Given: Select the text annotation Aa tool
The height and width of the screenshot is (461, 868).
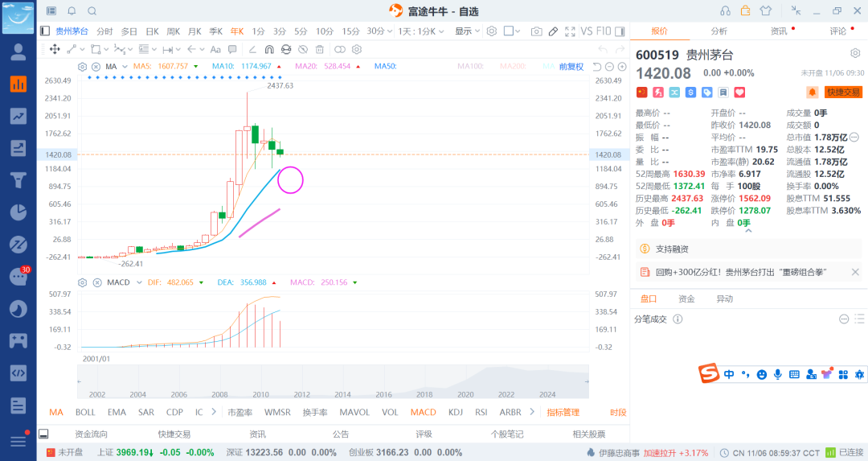Looking at the screenshot, I should pyautogui.click(x=215, y=49).
